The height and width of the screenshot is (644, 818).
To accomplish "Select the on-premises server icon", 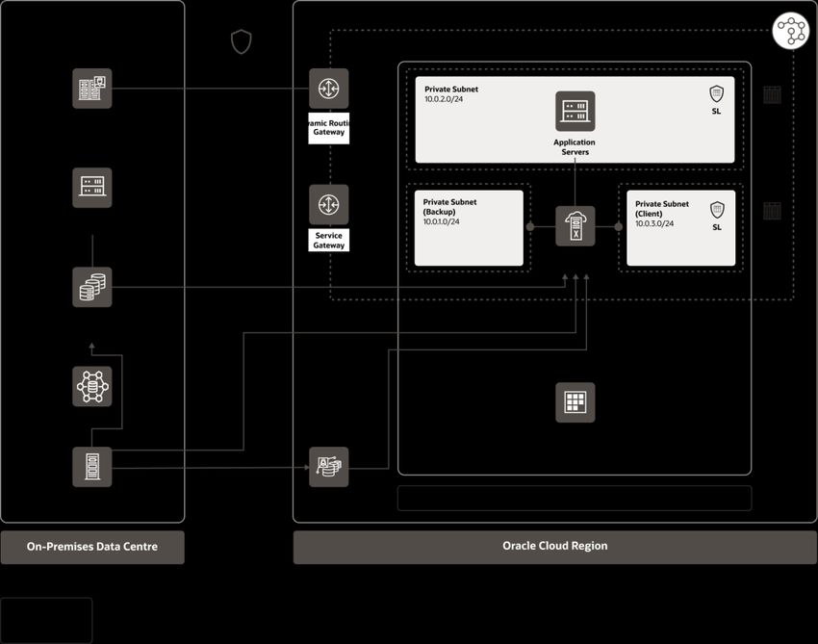I will pyautogui.click(x=91, y=188).
